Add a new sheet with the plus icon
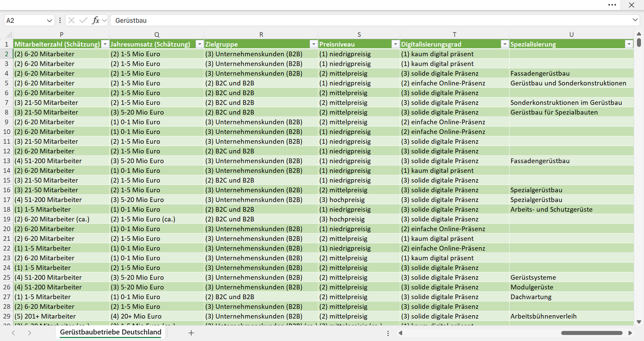Image resolution: width=644 pixels, height=341 pixels. (191, 333)
